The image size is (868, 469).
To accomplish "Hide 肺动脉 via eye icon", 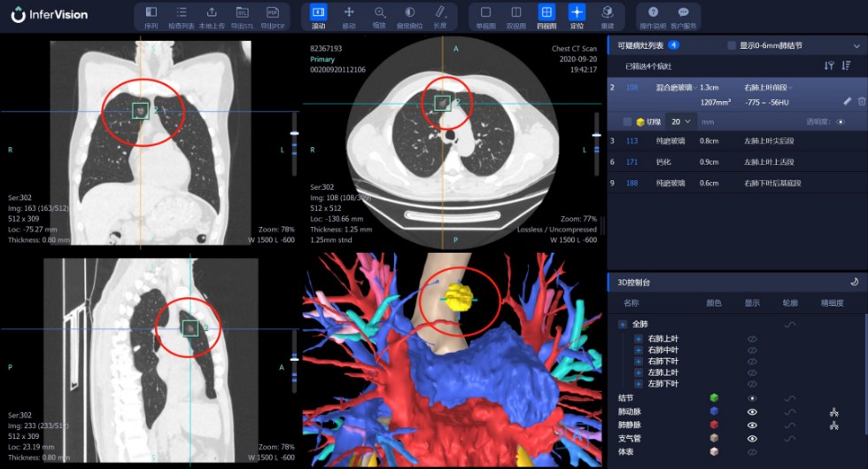I will (752, 412).
